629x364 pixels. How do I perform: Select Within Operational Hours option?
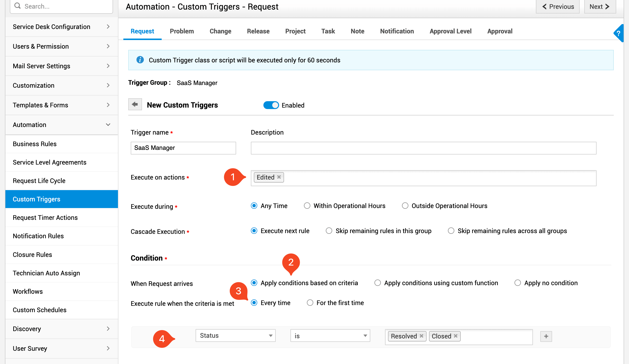coord(307,206)
